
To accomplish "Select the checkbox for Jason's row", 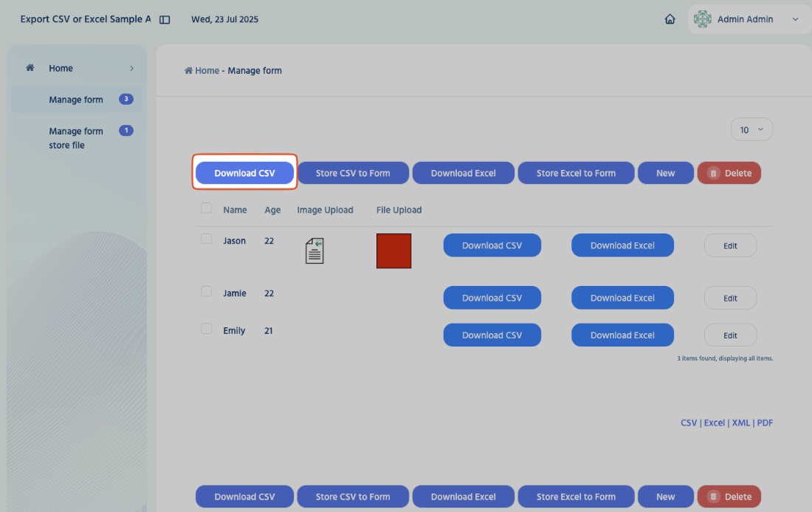I will [x=206, y=239].
